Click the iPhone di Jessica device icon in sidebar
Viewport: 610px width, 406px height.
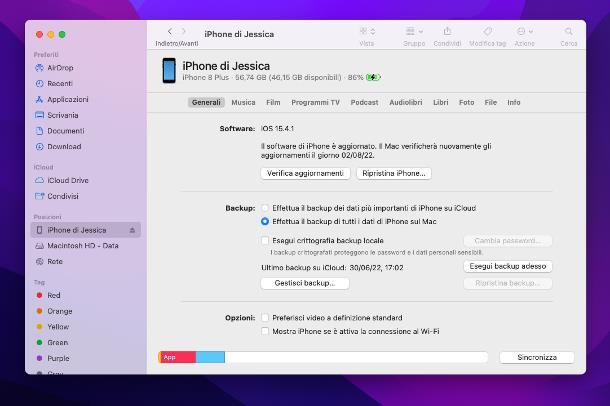point(39,230)
